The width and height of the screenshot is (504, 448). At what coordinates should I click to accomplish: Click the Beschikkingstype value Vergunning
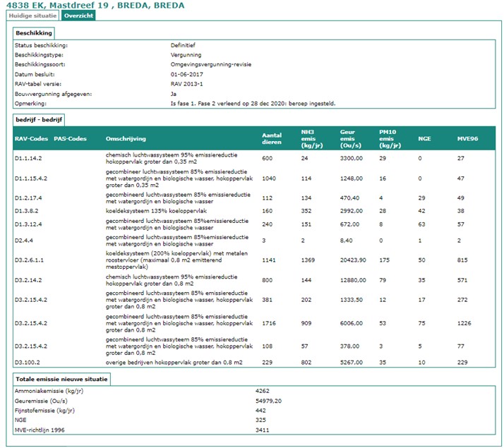click(186, 55)
